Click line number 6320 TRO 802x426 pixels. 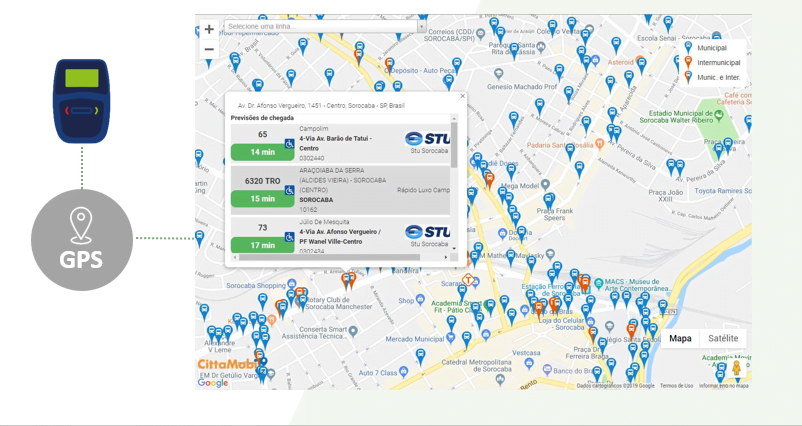click(x=262, y=181)
